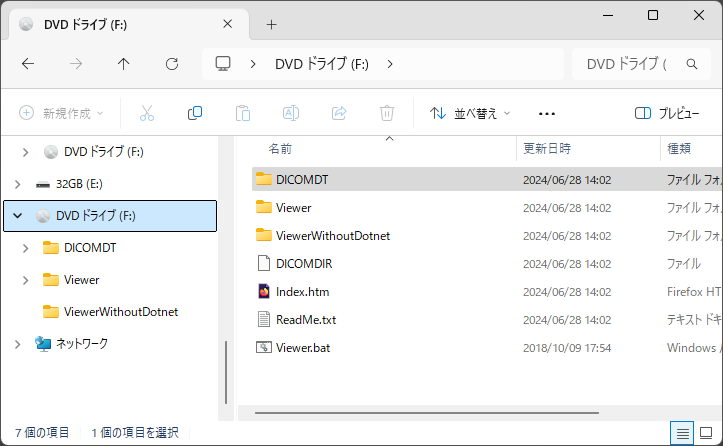Expand the top DVD ドライブ (F:) tree node
The height and width of the screenshot is (446, 723).
(x=25, y=152)
